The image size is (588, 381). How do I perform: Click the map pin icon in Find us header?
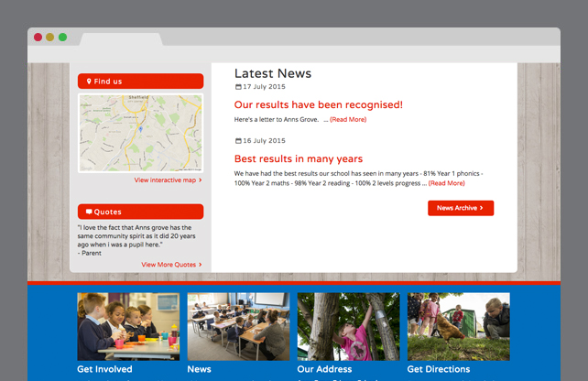tap(89, 82)
